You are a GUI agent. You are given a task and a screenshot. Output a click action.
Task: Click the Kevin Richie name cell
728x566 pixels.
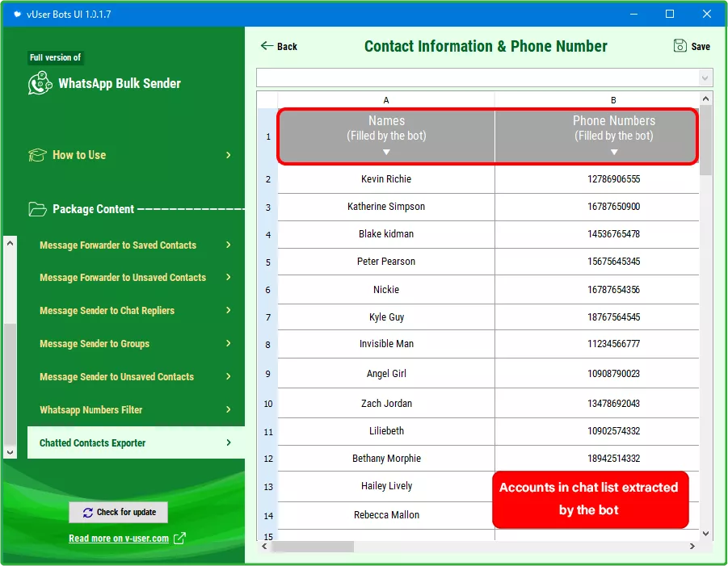[x=386, y=179]
